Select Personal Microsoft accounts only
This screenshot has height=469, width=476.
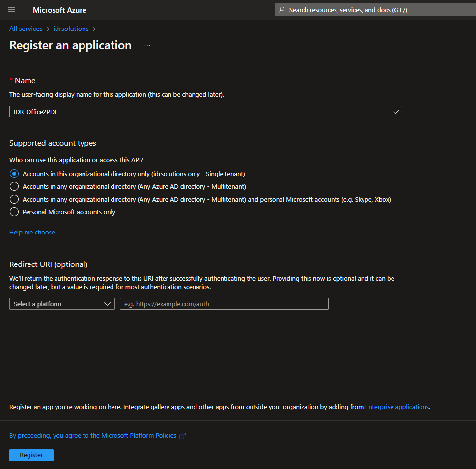coord(14,212)
